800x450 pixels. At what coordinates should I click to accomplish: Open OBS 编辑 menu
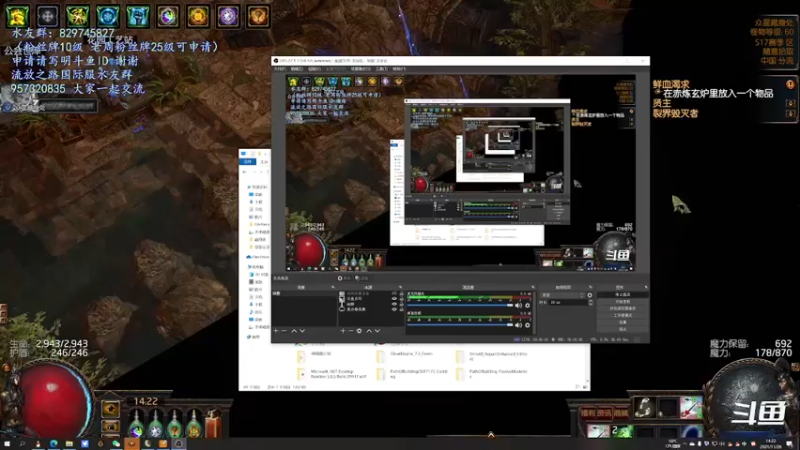coord(297,69)
